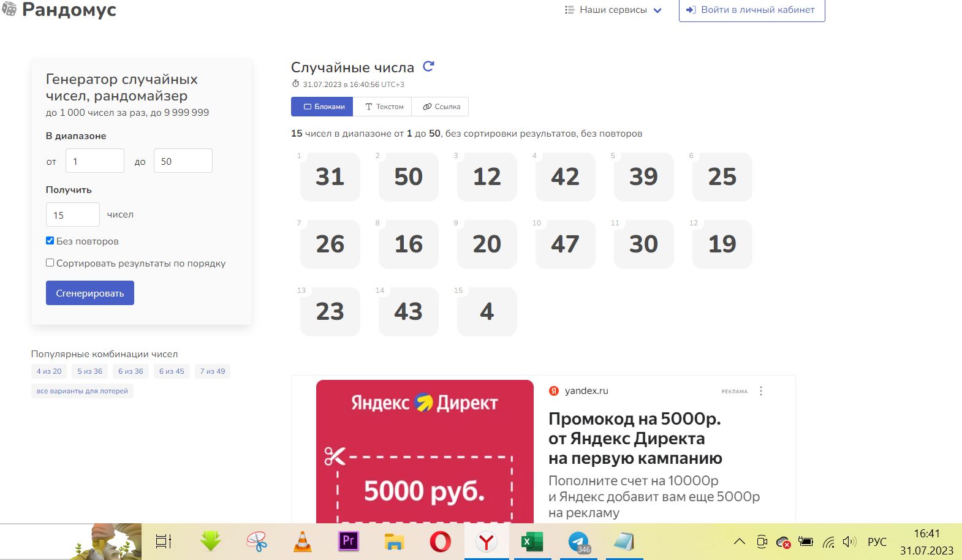Switch to the 'Текстом' view tab
The image size is (962, 560).
click(384, 107)
